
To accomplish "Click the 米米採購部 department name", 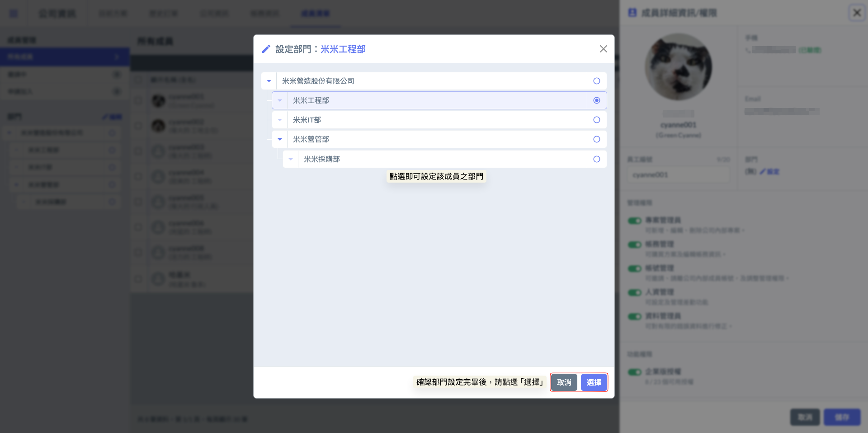I will [322, 159].
